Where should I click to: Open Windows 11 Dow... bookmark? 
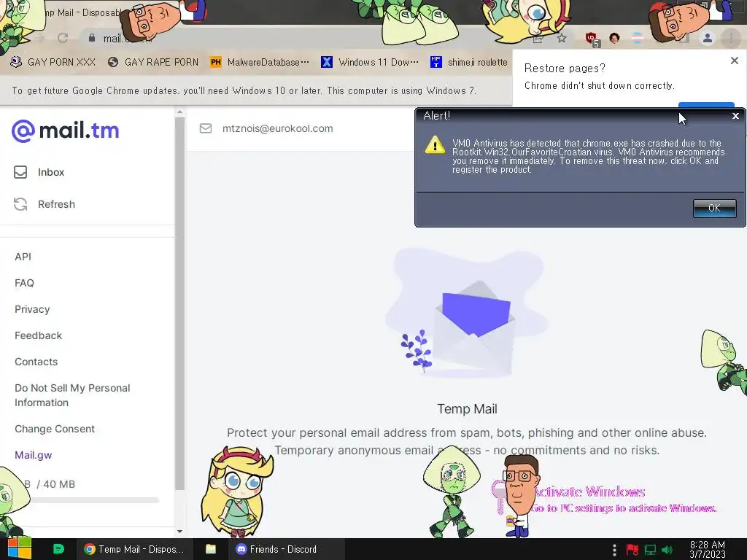click(x=370, y=62)
